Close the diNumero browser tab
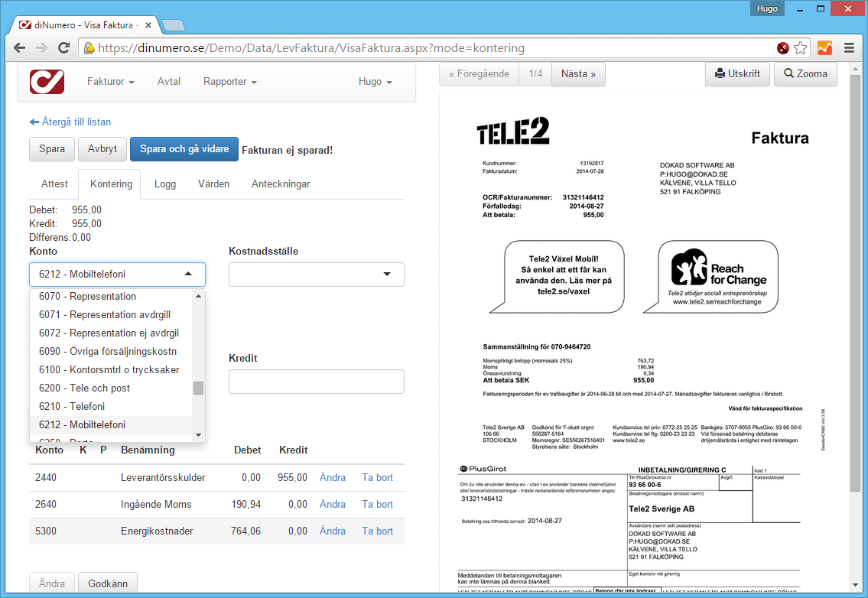This screenshot has height=598, width=868. pos(148,25)
